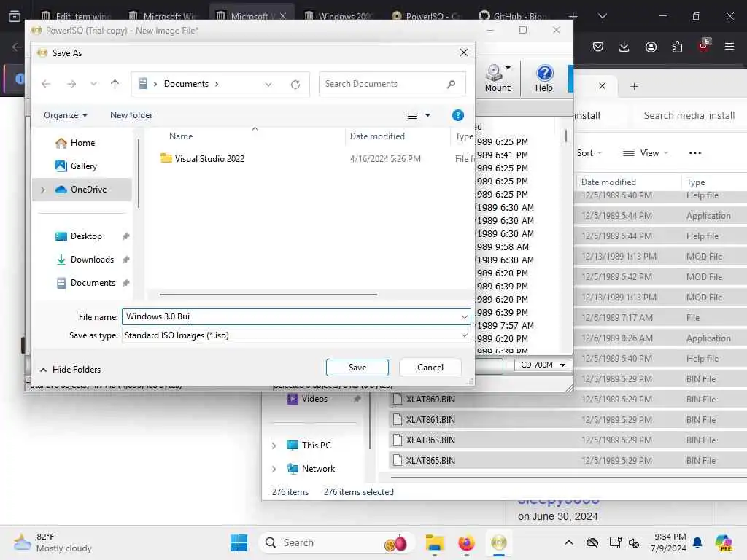Screen dimensions: 747x560
Task: Open PowerISO from the taskbar
Action: [499, 542]
